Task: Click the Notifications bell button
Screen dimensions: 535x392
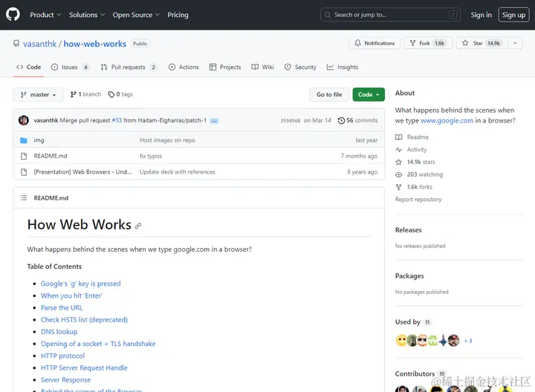Action: tap(374, 43)
